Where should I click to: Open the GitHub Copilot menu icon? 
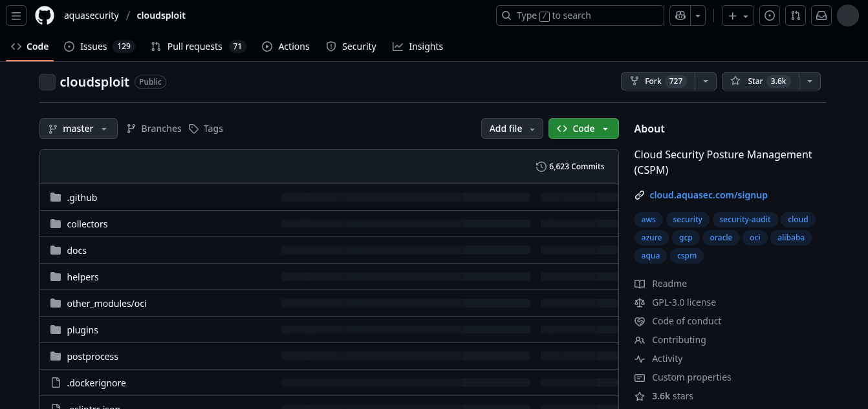(x=680, y=16)
